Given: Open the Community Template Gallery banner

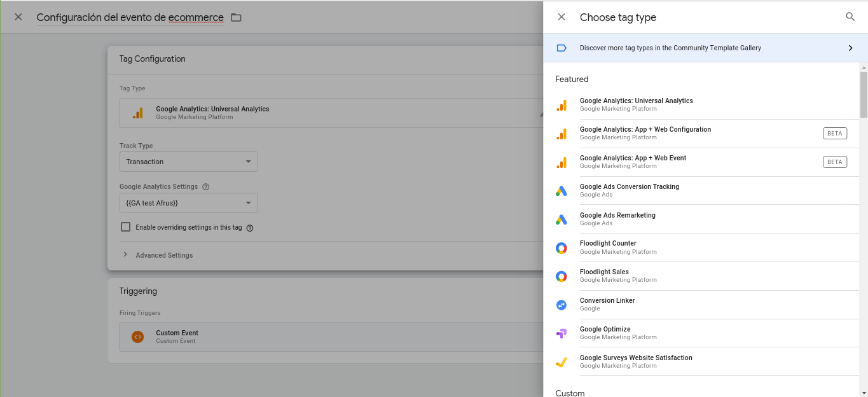Looking at the screenshot, I should (706, 48).
